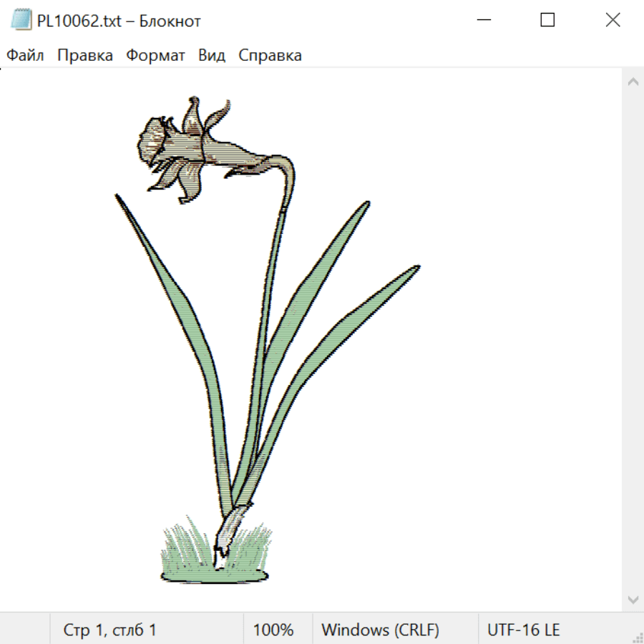Viewport: 644px width, 644px height.
Task: Open the Формат menu
Action: click(155, 56)
